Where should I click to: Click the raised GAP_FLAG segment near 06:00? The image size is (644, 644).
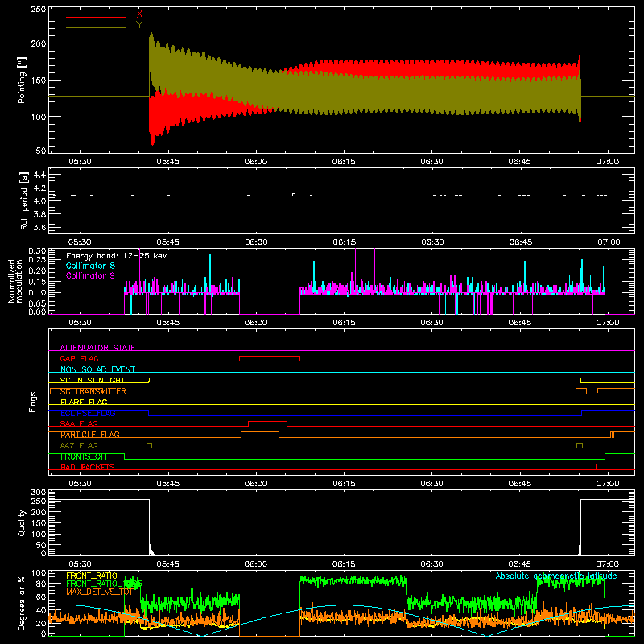tap(270, 357)
